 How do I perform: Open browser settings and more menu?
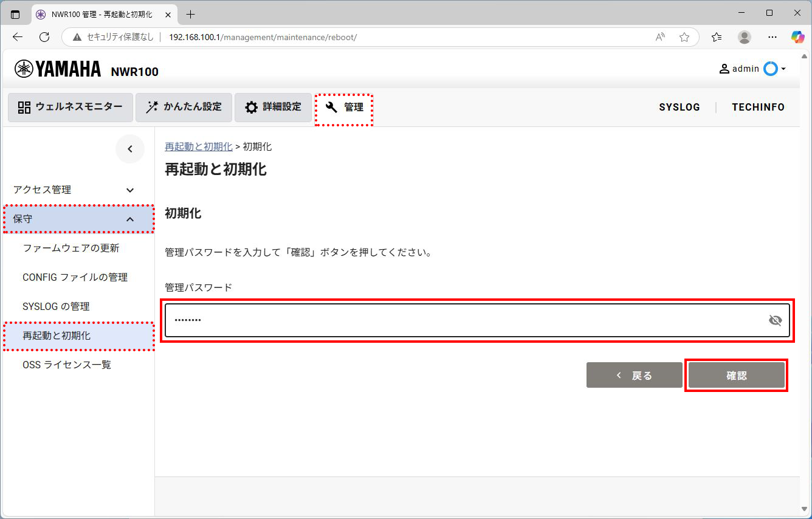coord(772,37)
